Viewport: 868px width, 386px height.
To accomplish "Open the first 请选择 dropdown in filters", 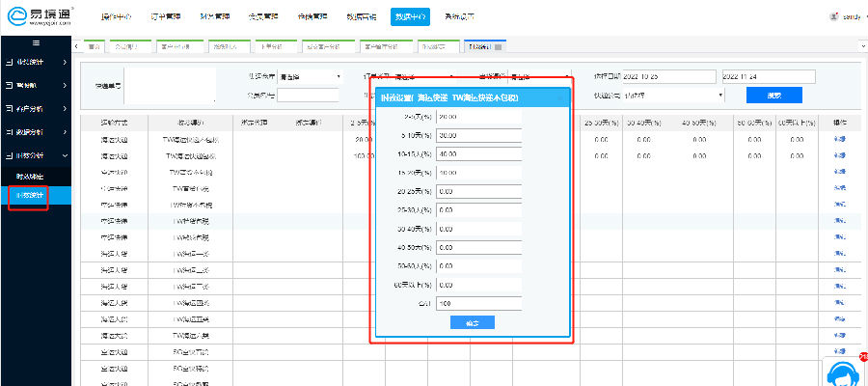I will click(x=310, y=76).
